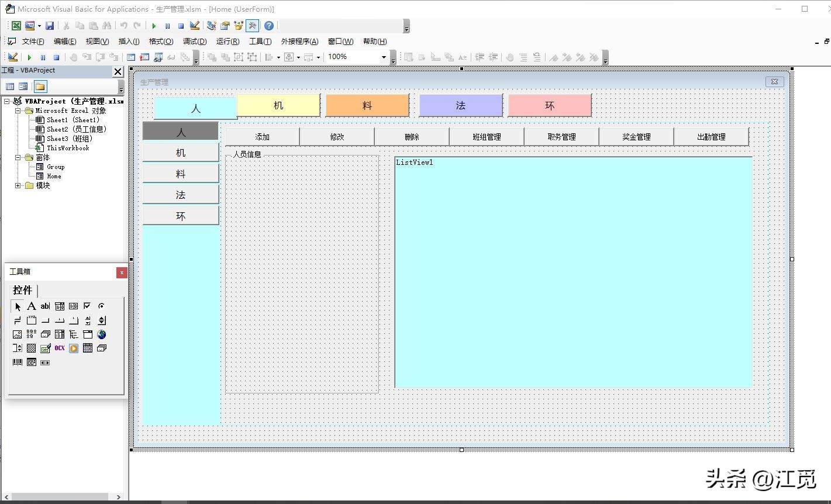The height and width of the screenshot is (504, 831).
Task: Select the ComboBox control in the toolbox
Action: point(59,306)
